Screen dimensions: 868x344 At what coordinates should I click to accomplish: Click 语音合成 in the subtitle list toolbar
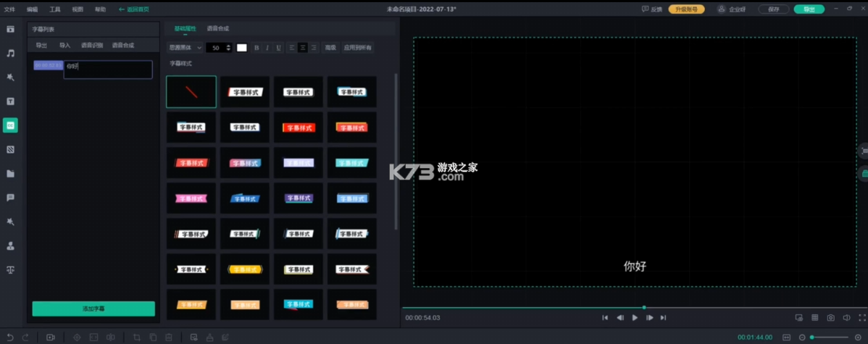(123, 46)
